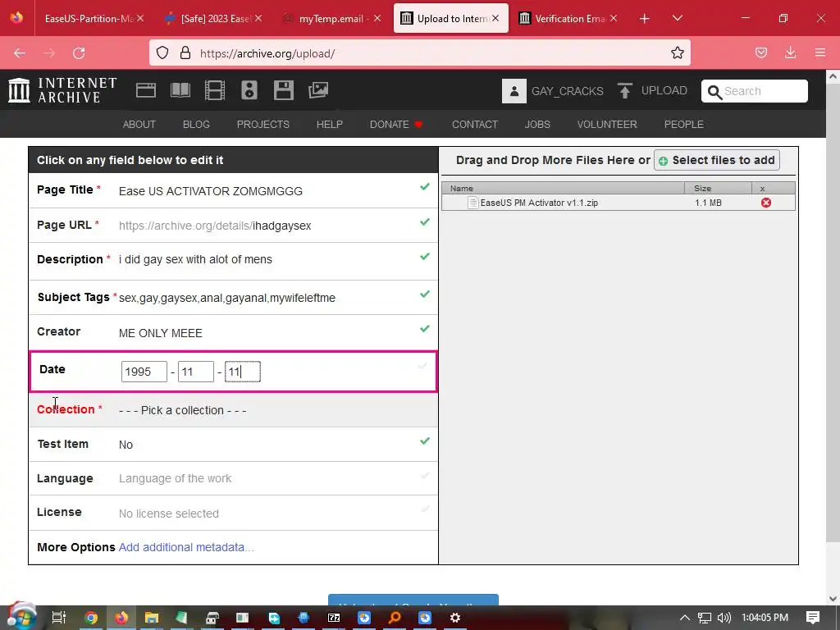Screen dimensions: 840x630
Task: Switch to Verification Email tab
Action: coord(569,19)
